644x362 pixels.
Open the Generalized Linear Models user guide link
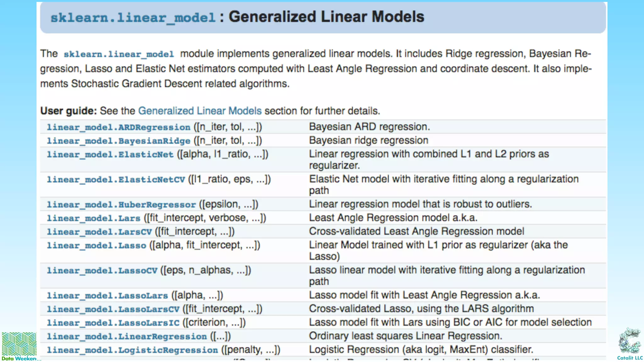(x=200, y=111)
